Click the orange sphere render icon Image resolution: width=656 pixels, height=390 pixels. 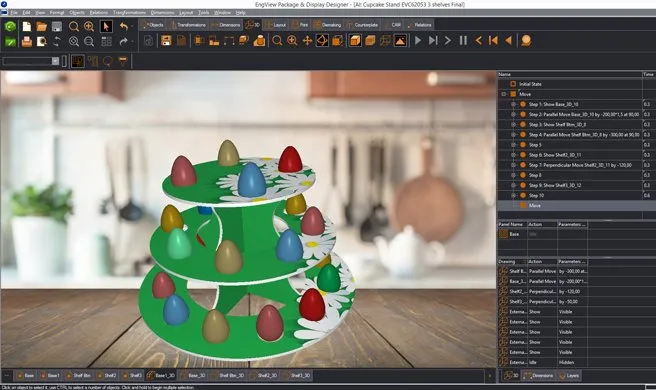(x=526, y=41)
